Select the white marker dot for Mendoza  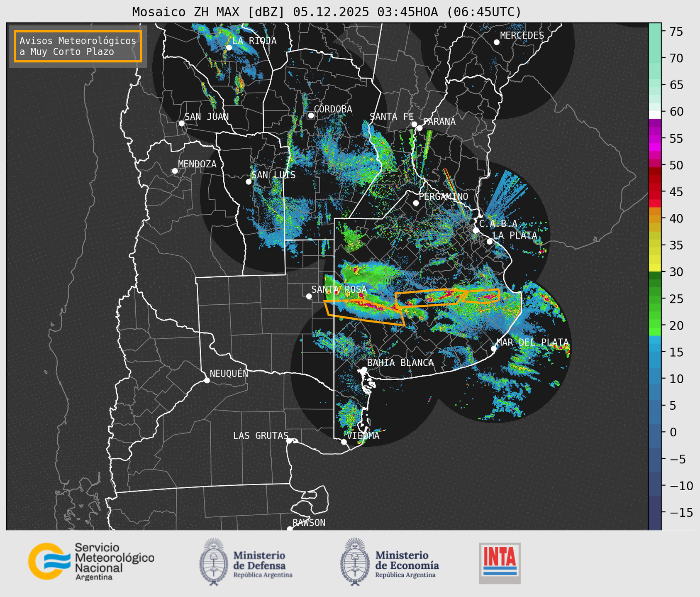175,171
